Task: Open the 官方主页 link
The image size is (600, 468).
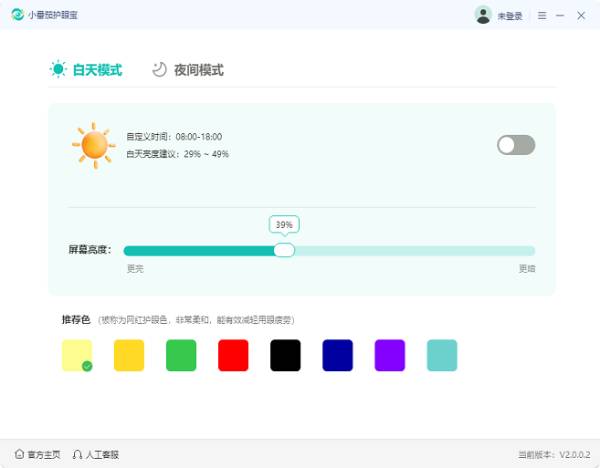Action: (x=44, y=454)
